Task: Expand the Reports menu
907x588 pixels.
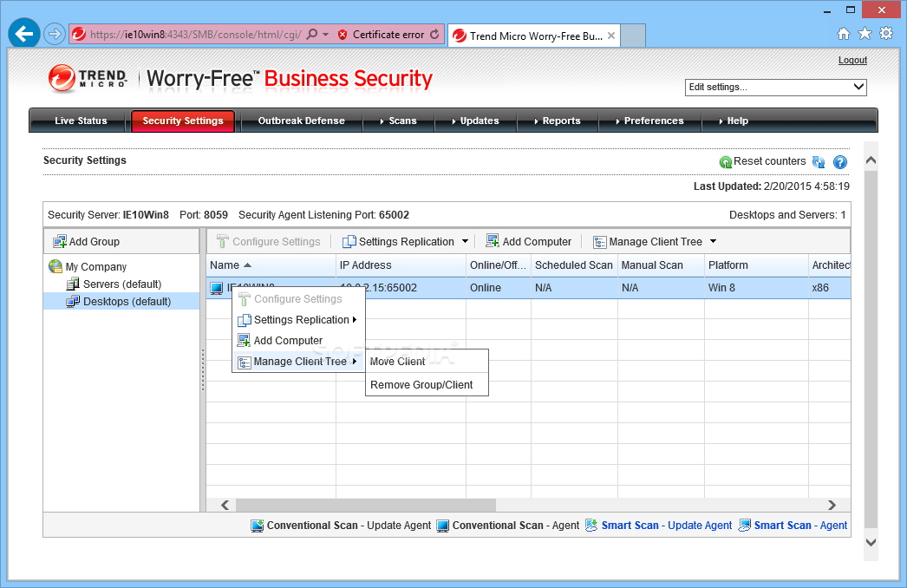Action: pos(558,121)
